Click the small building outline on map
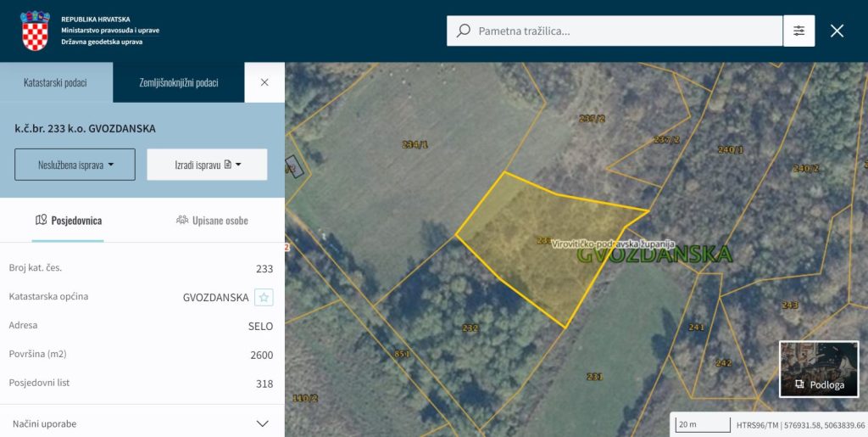868x437 pixels. pyautogui.click(x=293, y=166)
